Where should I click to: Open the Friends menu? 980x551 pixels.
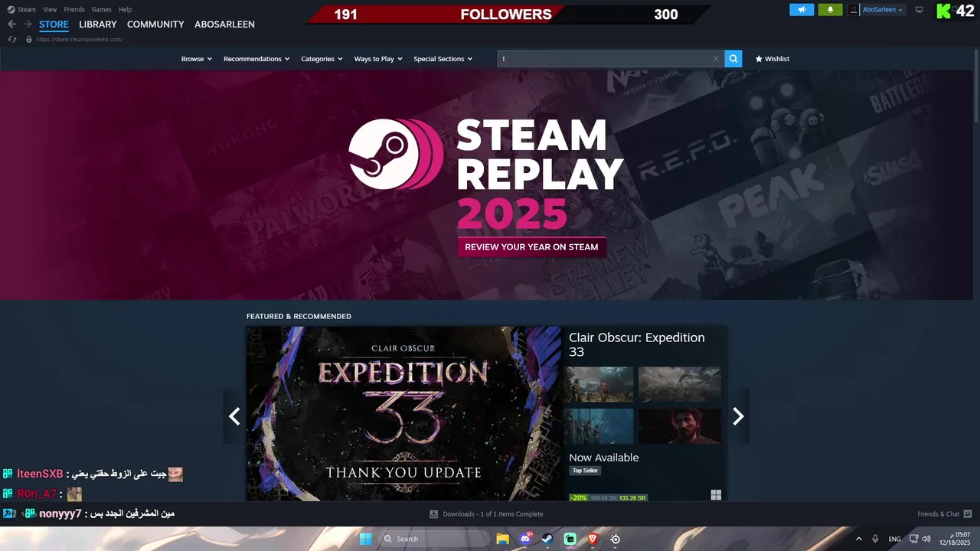[x=74, y=9]
